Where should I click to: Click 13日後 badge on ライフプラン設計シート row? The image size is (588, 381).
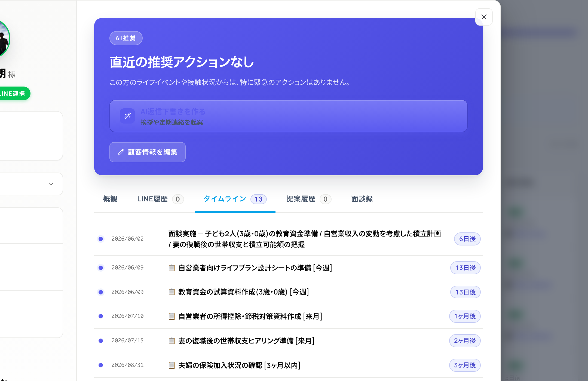click(x=465, y=268)
